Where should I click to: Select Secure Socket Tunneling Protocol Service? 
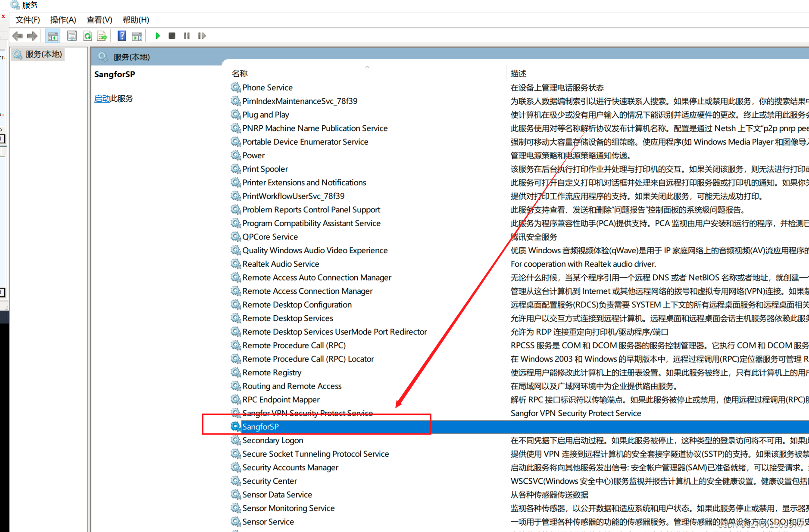pyautogui.click(x=315, y=454)
